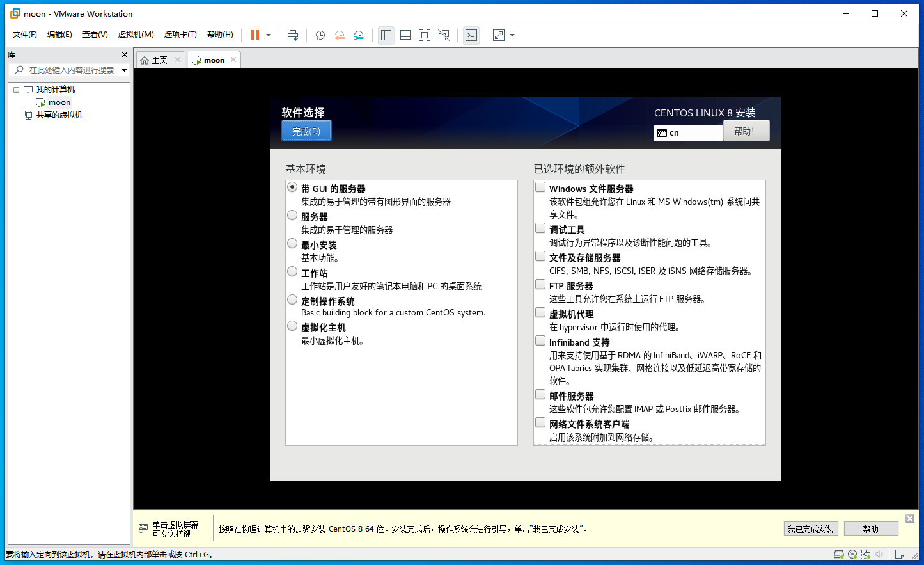
Task: Open the 文件(F) menu
Action: click(25, 35)
